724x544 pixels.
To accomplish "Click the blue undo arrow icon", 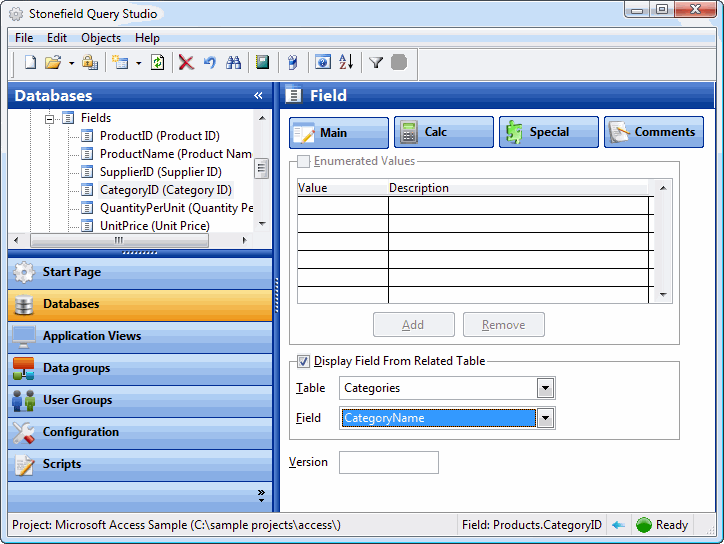I will coord(209,63).
